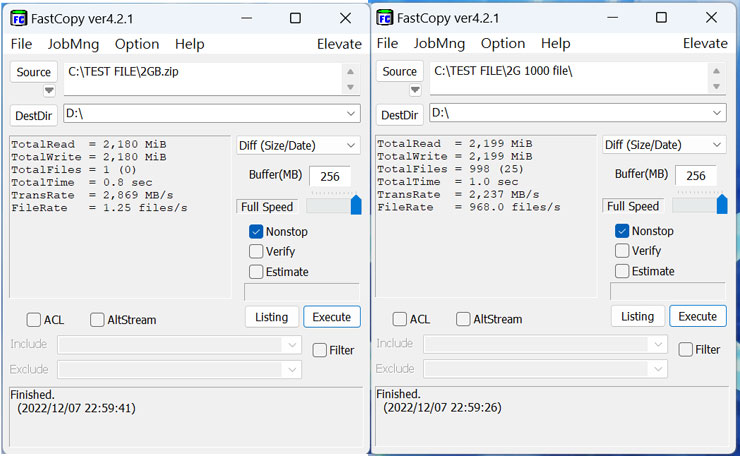This screenshot has height=456, width=740.
Task: Click Source button in left window
Action: pos(34,72)
